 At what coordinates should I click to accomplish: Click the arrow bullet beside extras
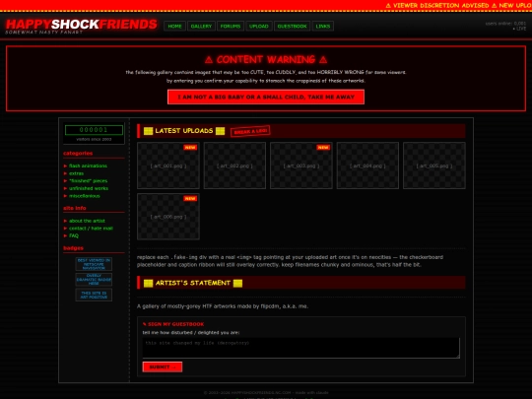click(x=65, y=173)
